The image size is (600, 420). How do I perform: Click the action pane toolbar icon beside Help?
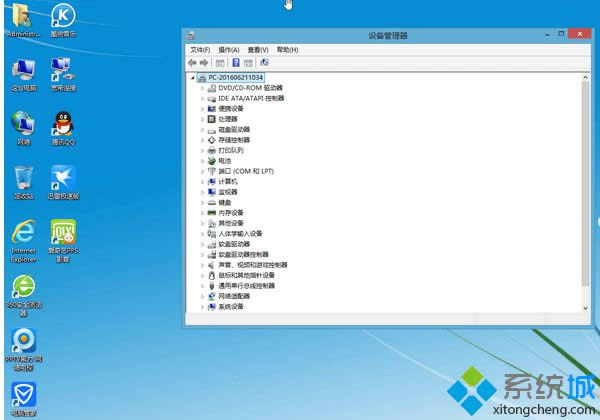[x=248, y=63]
